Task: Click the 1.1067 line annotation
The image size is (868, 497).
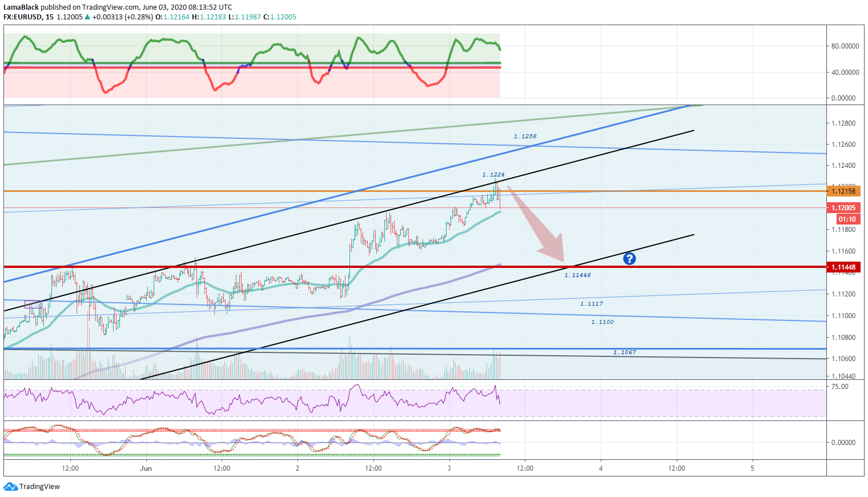Action: coord(625,352)
